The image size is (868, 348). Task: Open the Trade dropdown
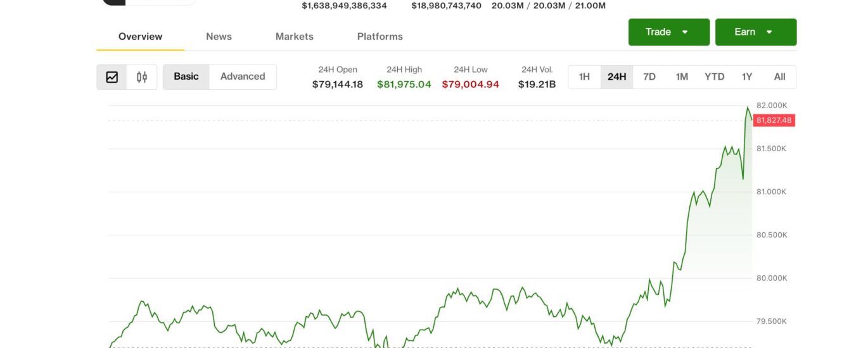[x=669, y=32]
